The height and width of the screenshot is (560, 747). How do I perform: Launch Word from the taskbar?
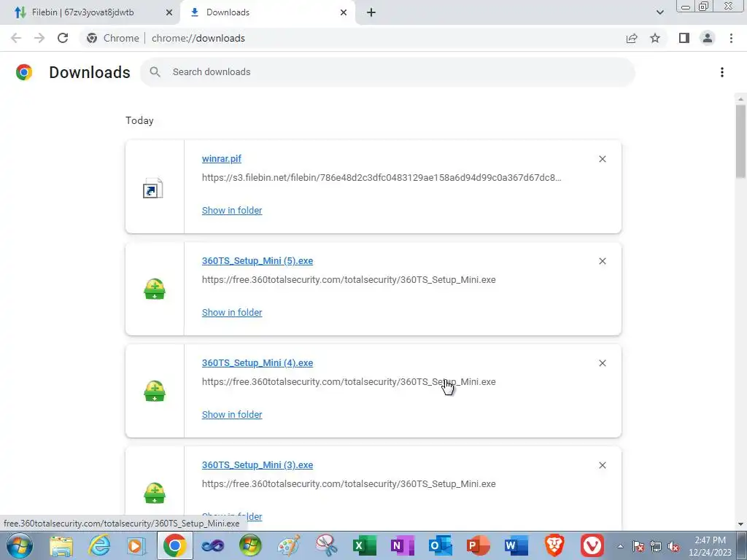click(x=516, y=545)
